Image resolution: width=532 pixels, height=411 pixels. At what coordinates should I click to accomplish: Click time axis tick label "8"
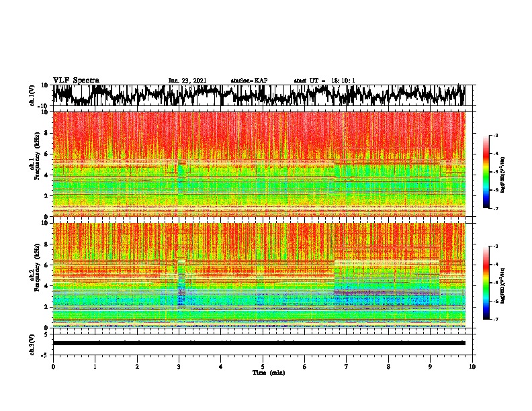[x=388, y=367]
